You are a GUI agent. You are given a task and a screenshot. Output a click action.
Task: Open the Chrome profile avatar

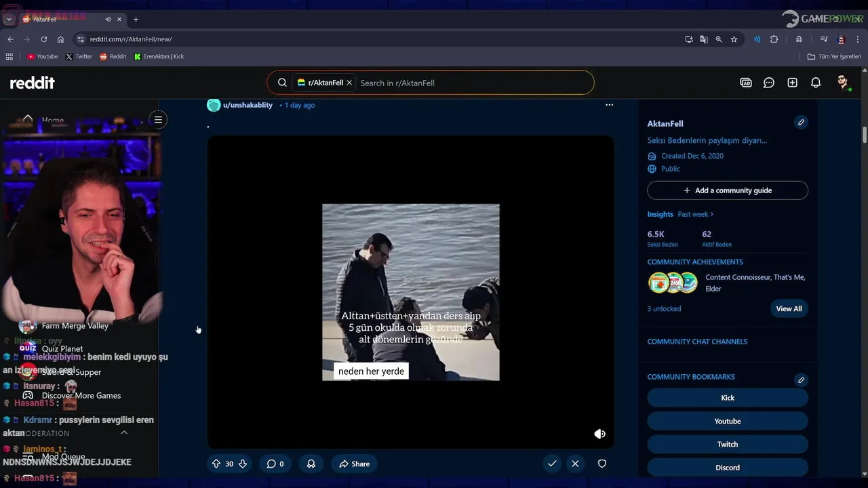(841, 39)
